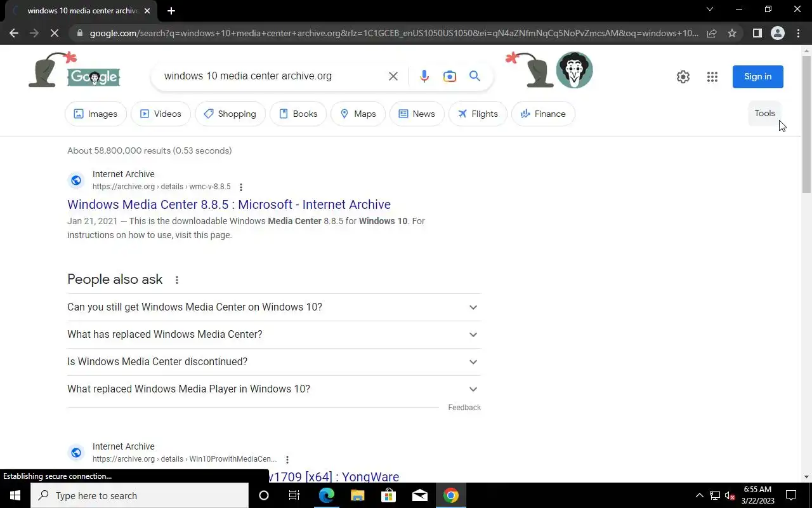
Task: Click taskbar 'Type here to search' box
Action: point(140,495)
